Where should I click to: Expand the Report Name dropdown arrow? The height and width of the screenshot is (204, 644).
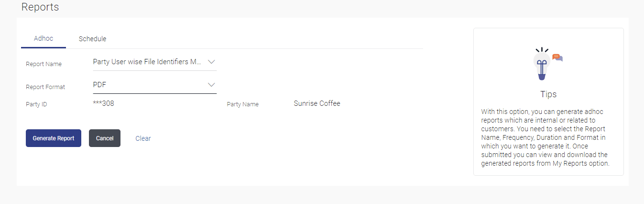pos(211,62)
